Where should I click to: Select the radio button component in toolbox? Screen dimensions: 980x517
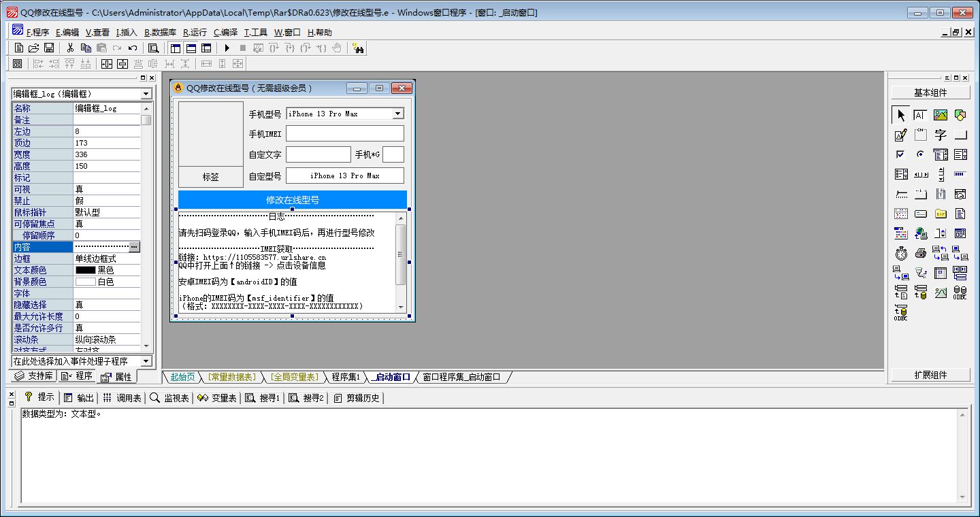[x=921, y=155]
